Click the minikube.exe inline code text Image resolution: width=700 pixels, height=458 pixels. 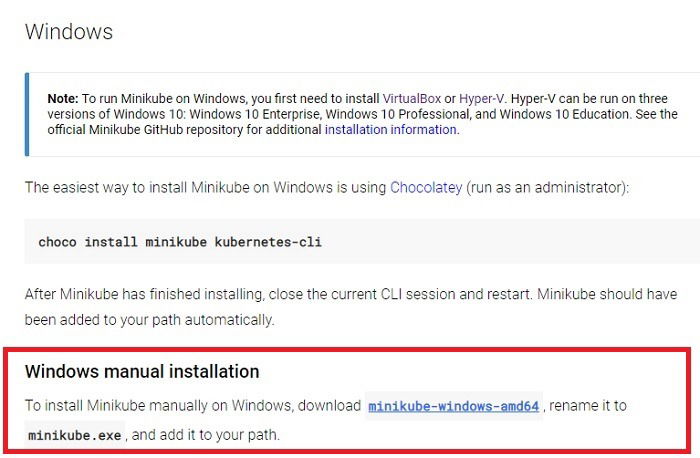click(x=75, y=436)
